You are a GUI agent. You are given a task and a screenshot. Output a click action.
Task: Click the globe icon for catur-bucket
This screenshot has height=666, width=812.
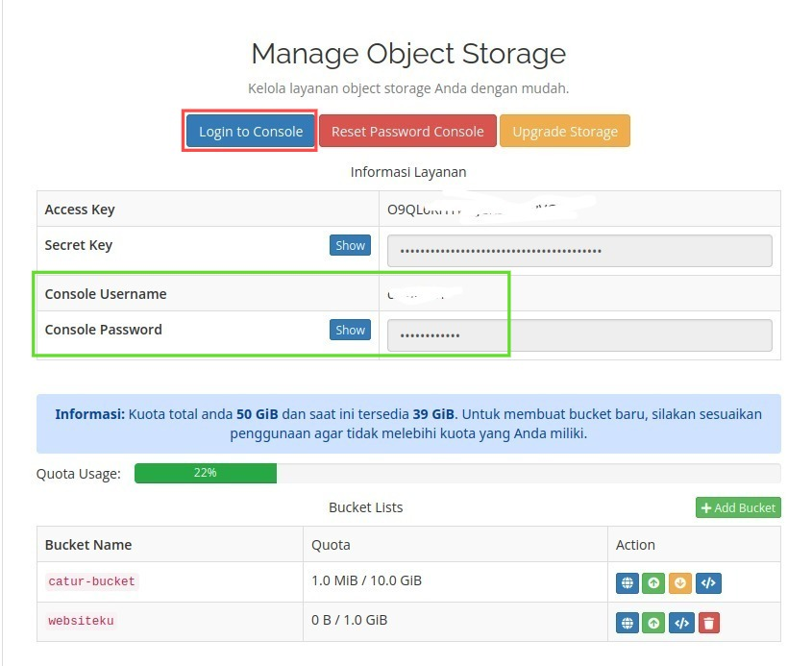(x=627, y=582)
